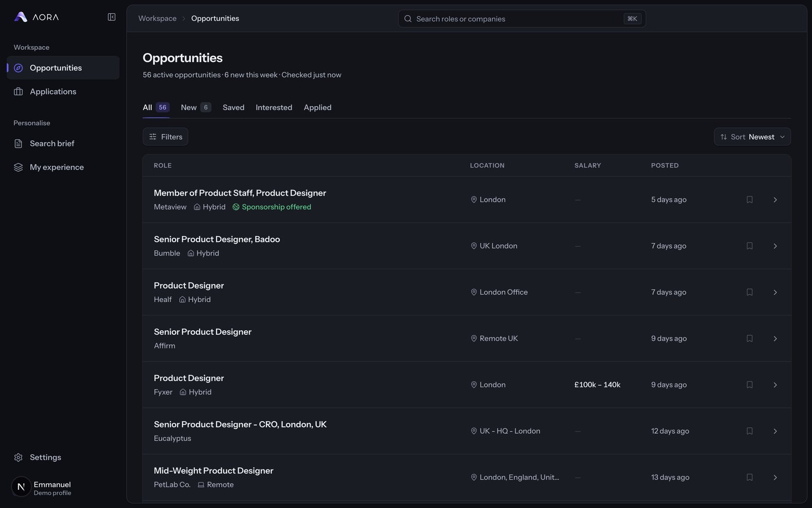This screenshot has width=812, height=508.
Task: Click the £100k – 140k salary cell
Action: [597, 385]
